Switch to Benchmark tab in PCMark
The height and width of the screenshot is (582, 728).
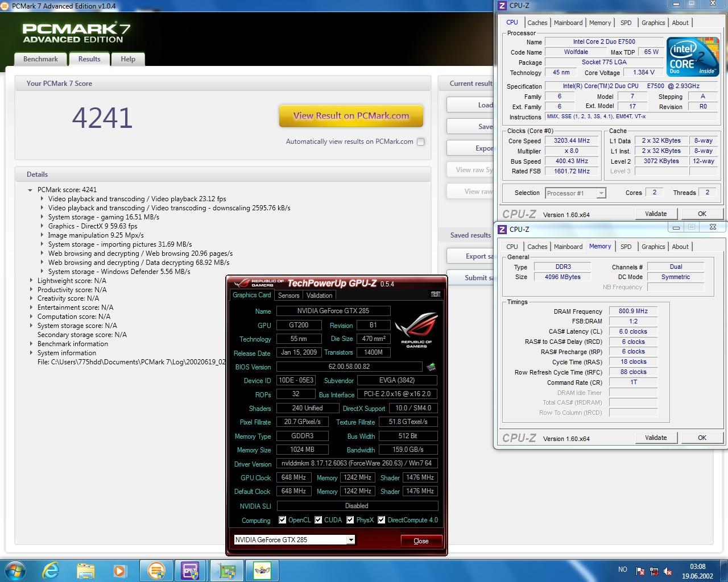[x=40, y=59]
